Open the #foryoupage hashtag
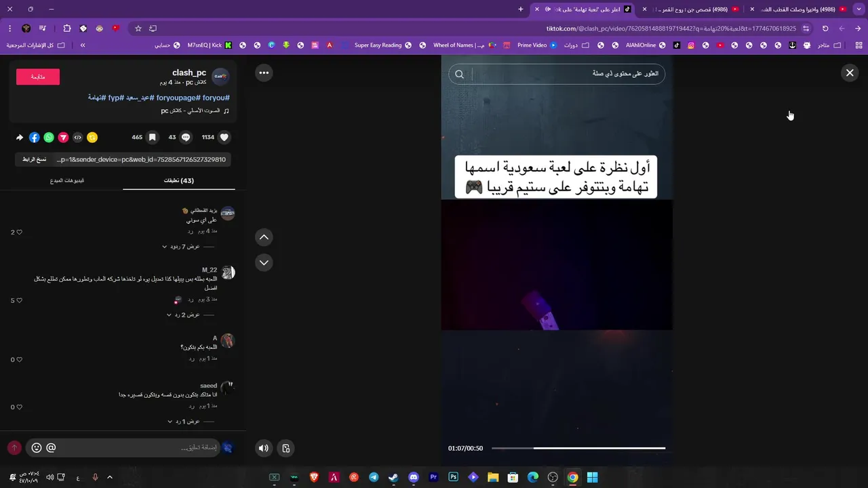This screenshot has height=488, width=868. [x=178, y=98]
